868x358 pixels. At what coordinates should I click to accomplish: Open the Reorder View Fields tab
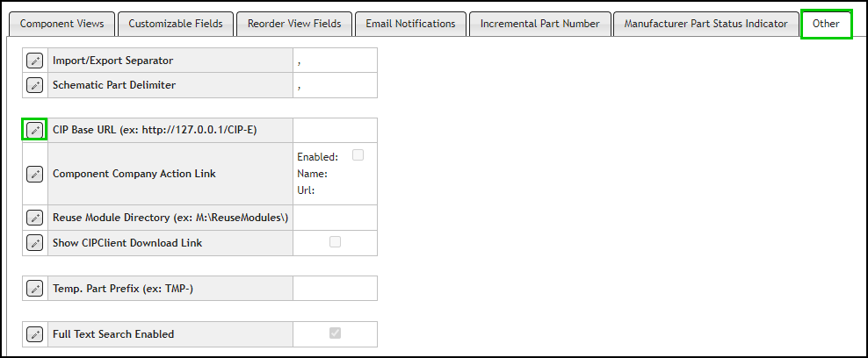[x=294, y=24]
